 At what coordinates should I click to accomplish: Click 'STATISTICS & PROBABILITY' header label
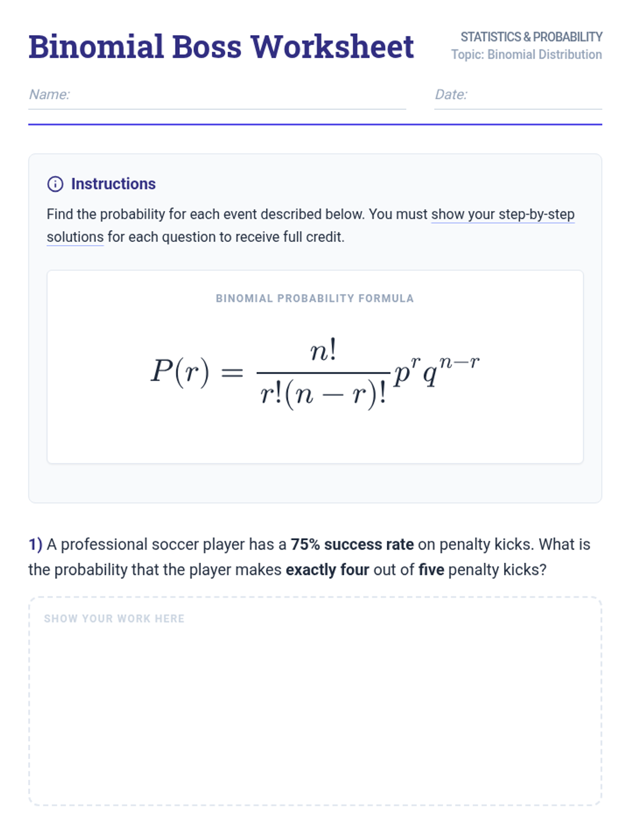point(531,37)
